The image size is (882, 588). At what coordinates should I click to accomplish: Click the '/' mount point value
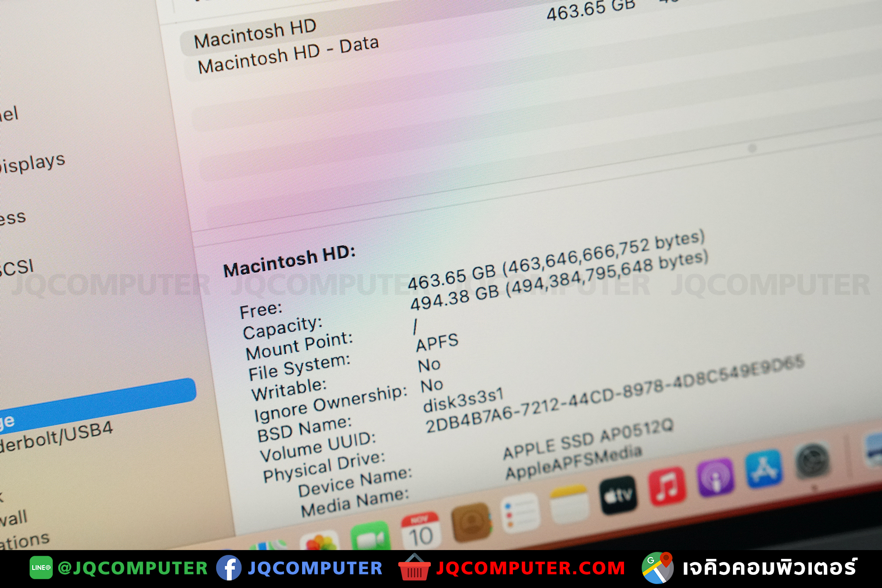pos(415,327)
